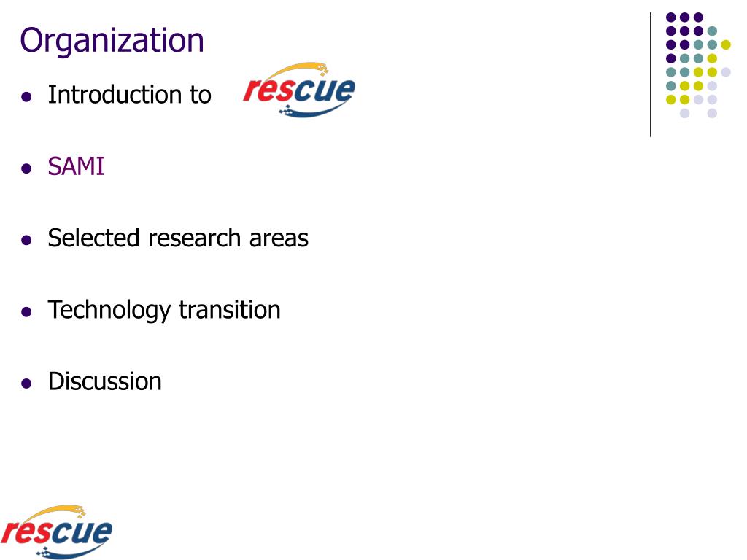Click the bullet before Selected research areas

pos(27,239)
